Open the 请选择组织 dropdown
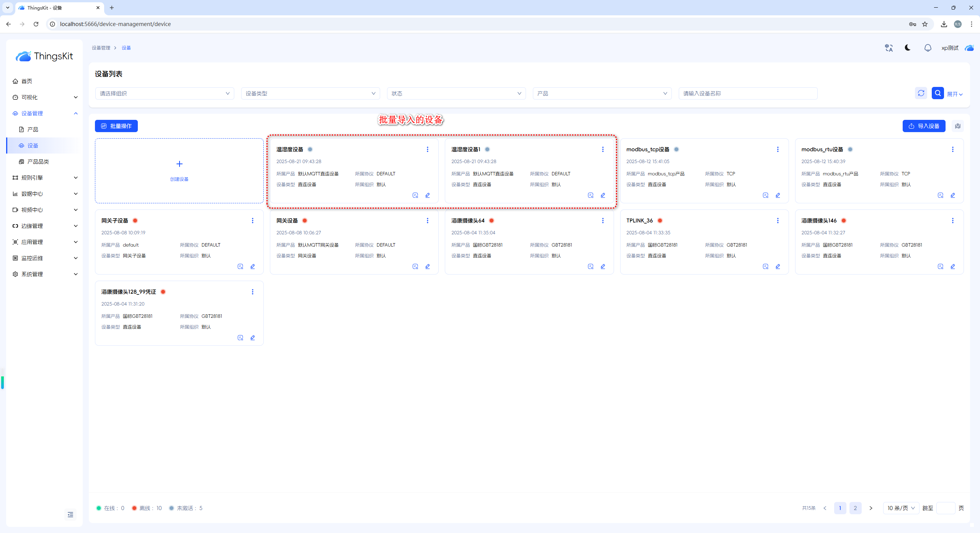This screenshot has width=980, height=533. (x=165, y=93)
